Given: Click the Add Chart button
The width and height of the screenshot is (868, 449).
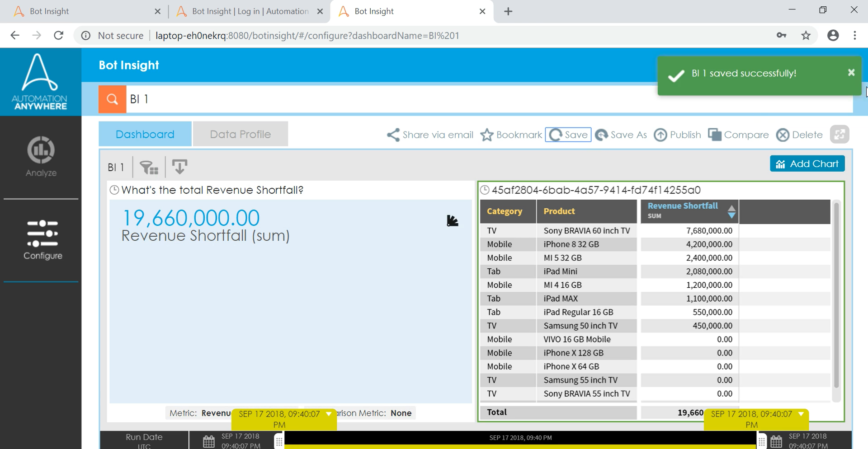Looking at the screenshot, I should pos(807,164).
